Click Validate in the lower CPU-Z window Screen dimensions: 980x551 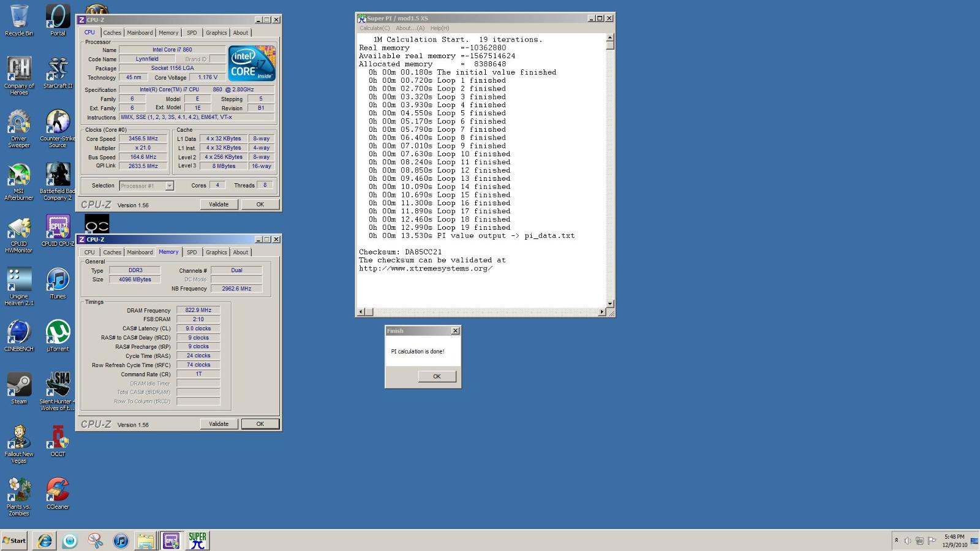(x=219, y=424)
